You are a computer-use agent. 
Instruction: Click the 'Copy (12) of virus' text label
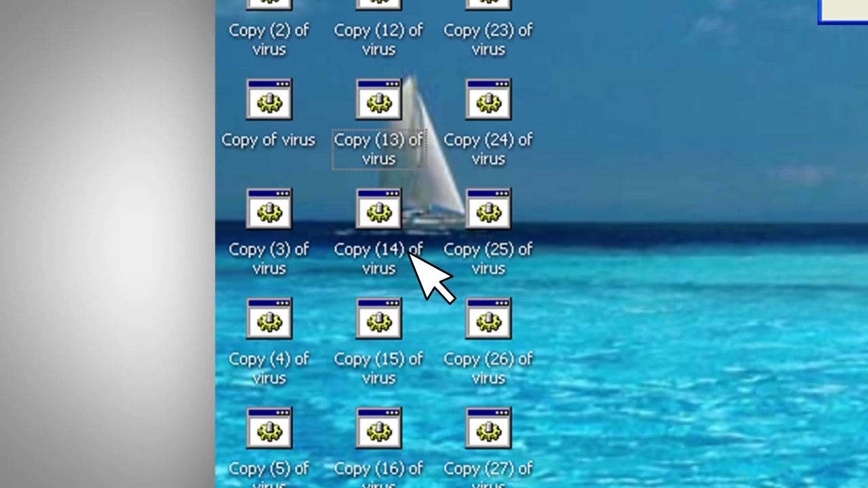click(378, 39)
